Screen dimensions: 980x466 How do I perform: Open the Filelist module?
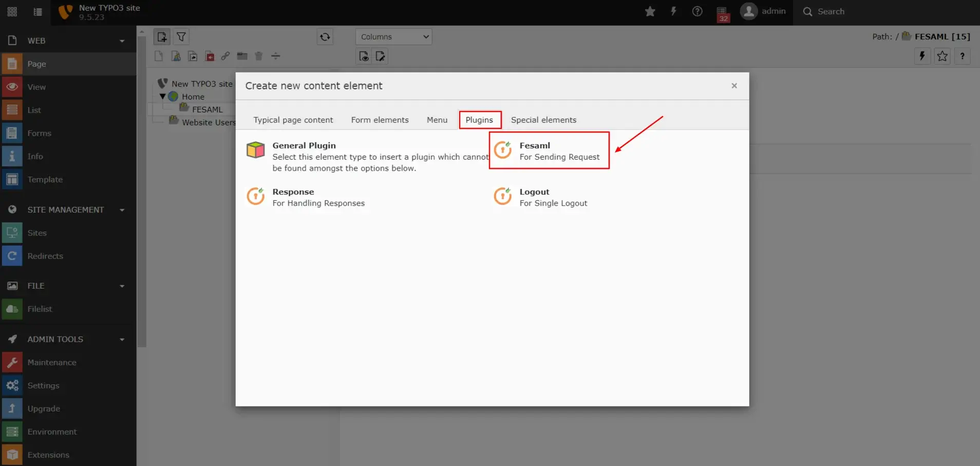[x=68, y=309]
